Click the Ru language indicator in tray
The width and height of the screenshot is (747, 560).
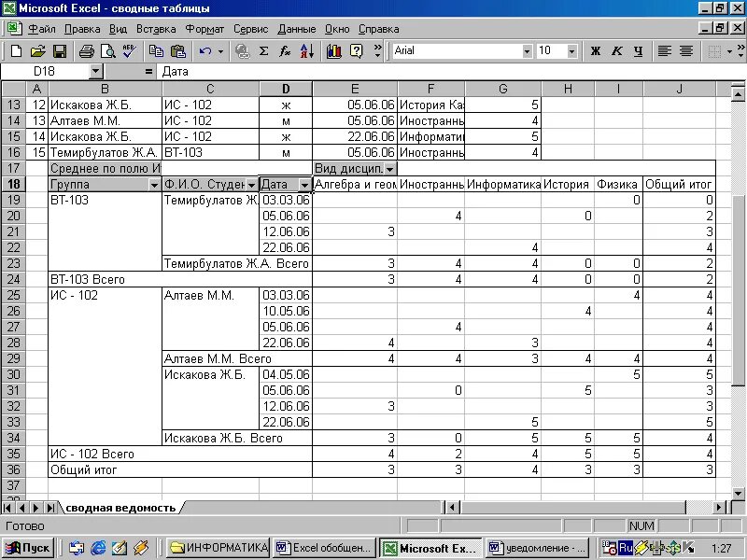pos(625,548)
